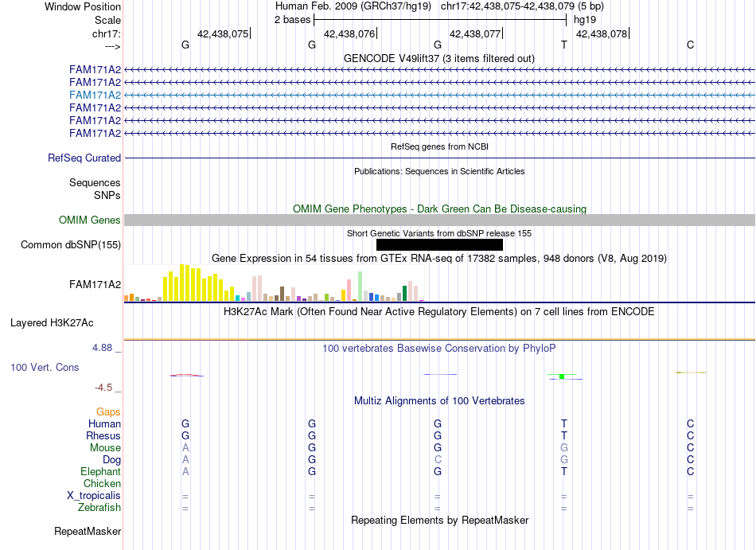Click 'RefSeq genes from NCBI' title
Viewport: 756px width, 550px height.
coord(439,146)
